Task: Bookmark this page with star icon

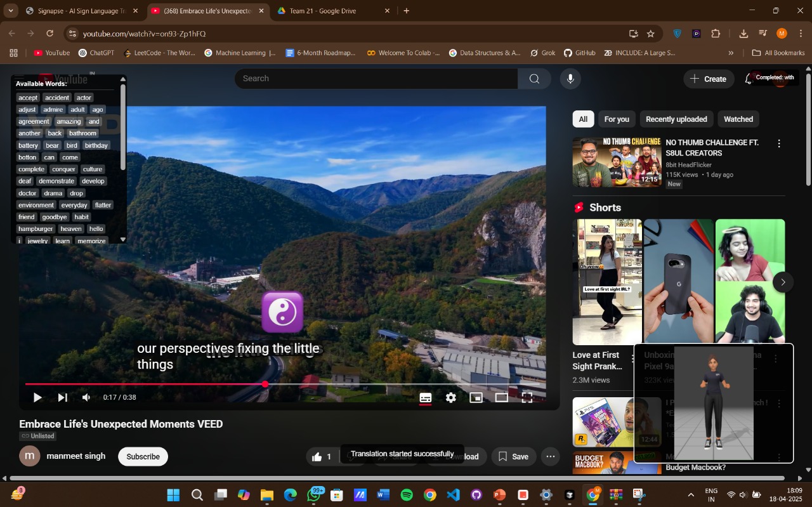Action: [650, 34]
